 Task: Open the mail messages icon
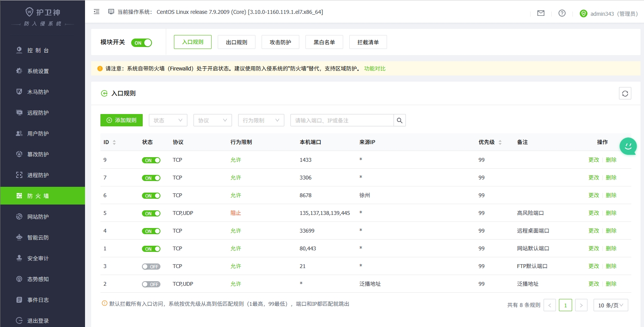point(541,13)
